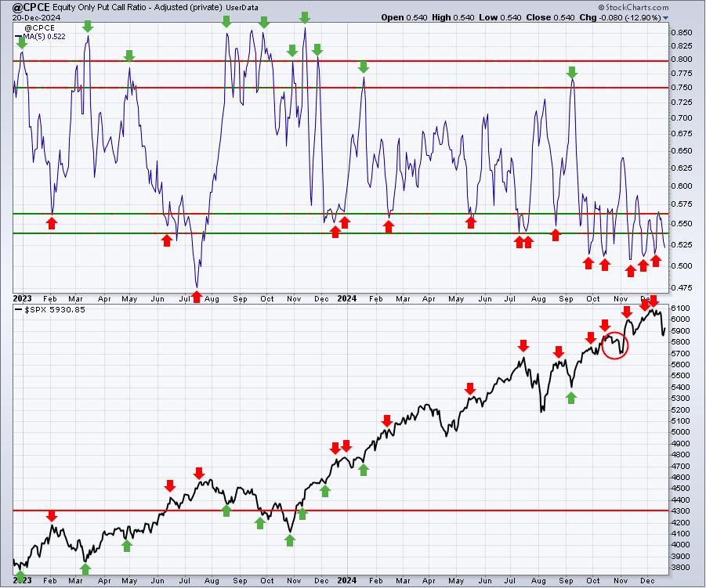
Task: Open the dropdown arrow next to Chg value
Action: (x=665, y=18)
